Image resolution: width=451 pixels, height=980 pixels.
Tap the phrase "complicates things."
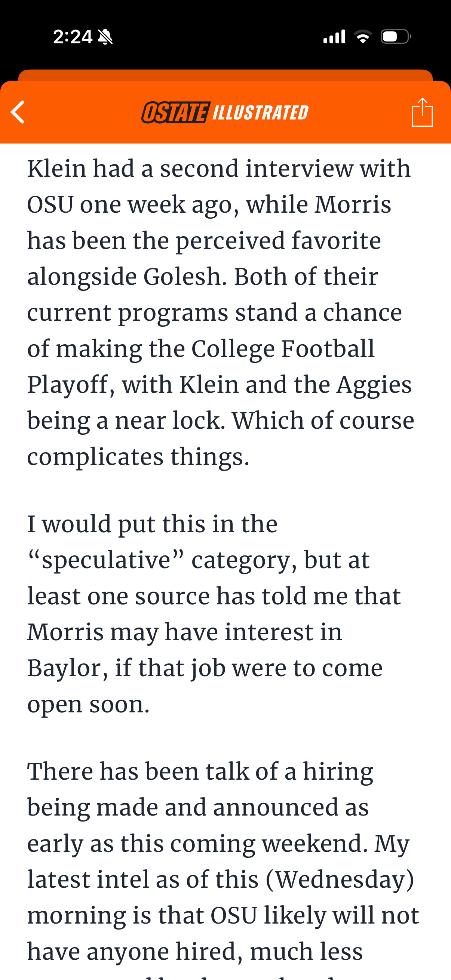138,456
